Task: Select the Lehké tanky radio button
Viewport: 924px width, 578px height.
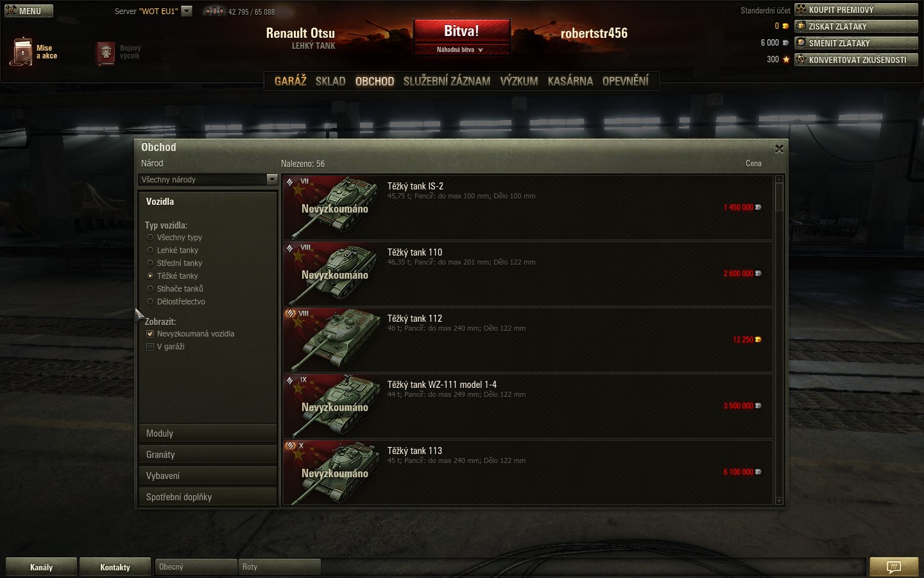Action: pos(150,250)
